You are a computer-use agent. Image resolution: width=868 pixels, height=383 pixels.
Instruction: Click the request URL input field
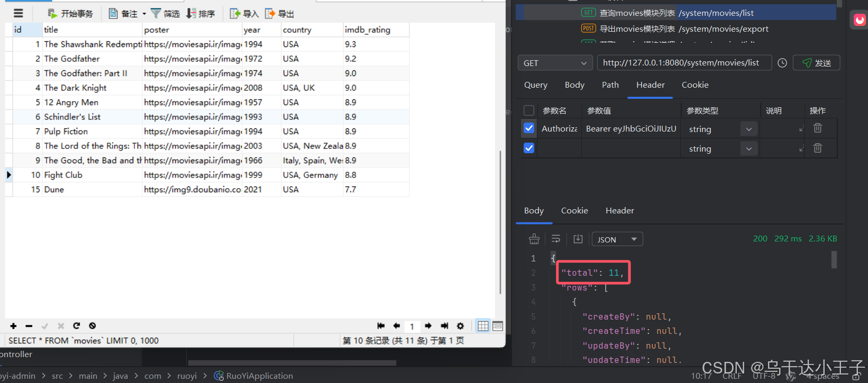click(x=684, y=63)
